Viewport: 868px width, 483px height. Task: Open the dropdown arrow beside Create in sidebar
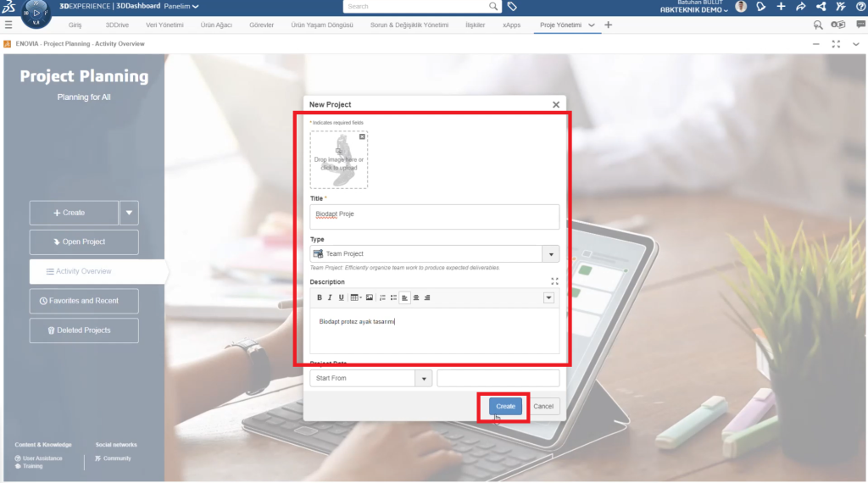pos(130,213)
